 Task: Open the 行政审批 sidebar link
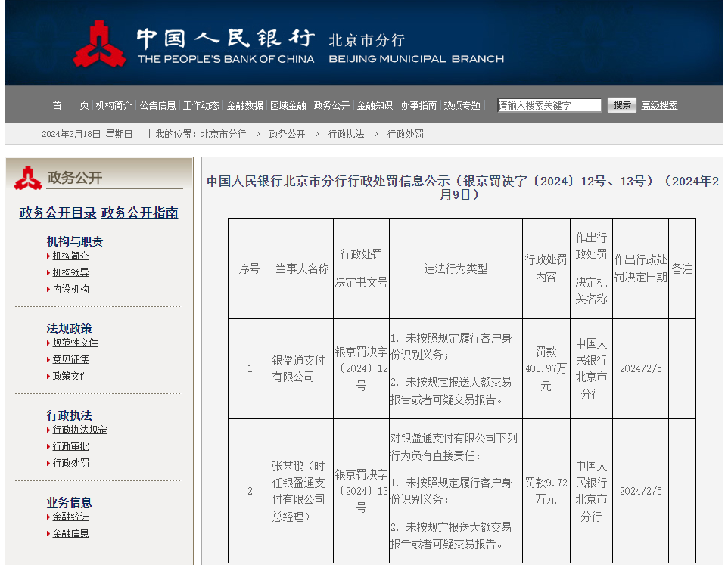coord(70,447)
